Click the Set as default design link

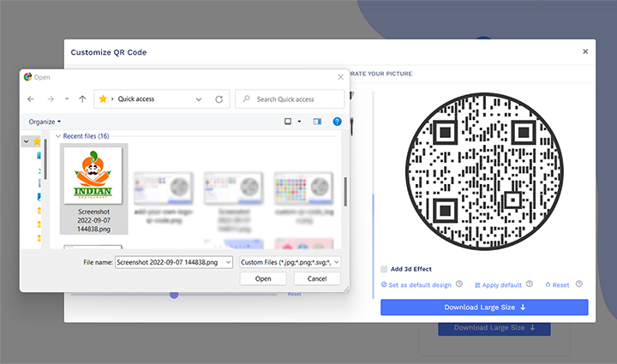click(416, 284)
